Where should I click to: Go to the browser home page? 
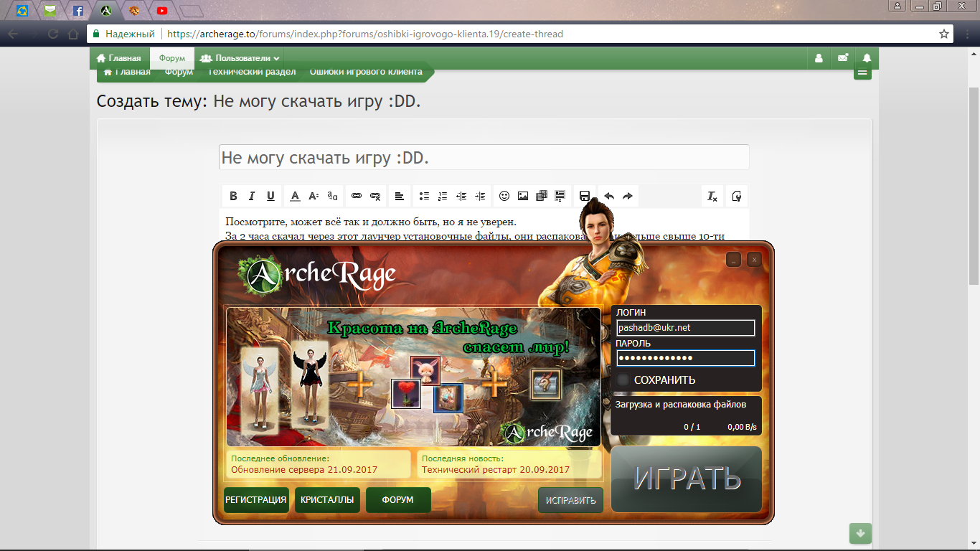pos(72,34)
